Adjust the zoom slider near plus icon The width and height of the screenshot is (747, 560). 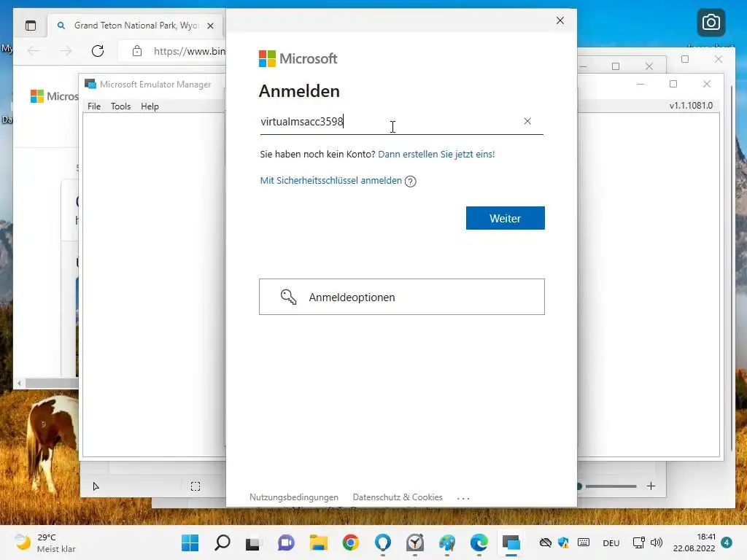(607, 486)
